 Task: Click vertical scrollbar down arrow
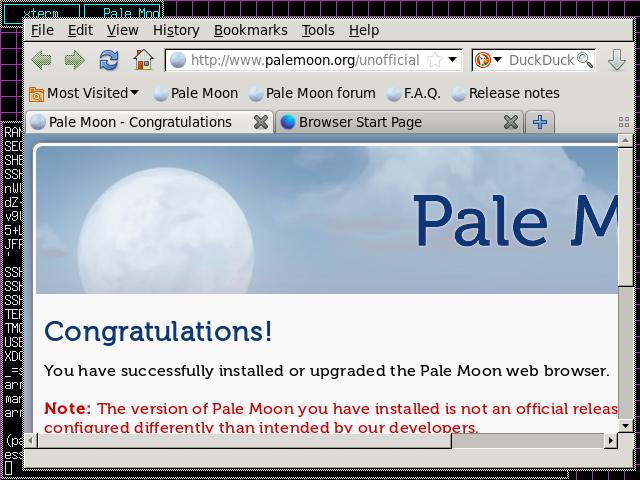625,426
